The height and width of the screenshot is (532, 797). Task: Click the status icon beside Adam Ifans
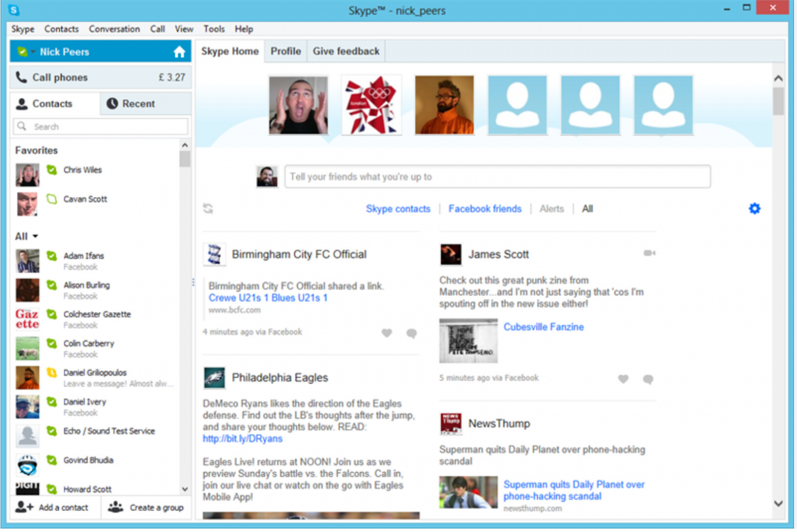[x=52, y=256]
